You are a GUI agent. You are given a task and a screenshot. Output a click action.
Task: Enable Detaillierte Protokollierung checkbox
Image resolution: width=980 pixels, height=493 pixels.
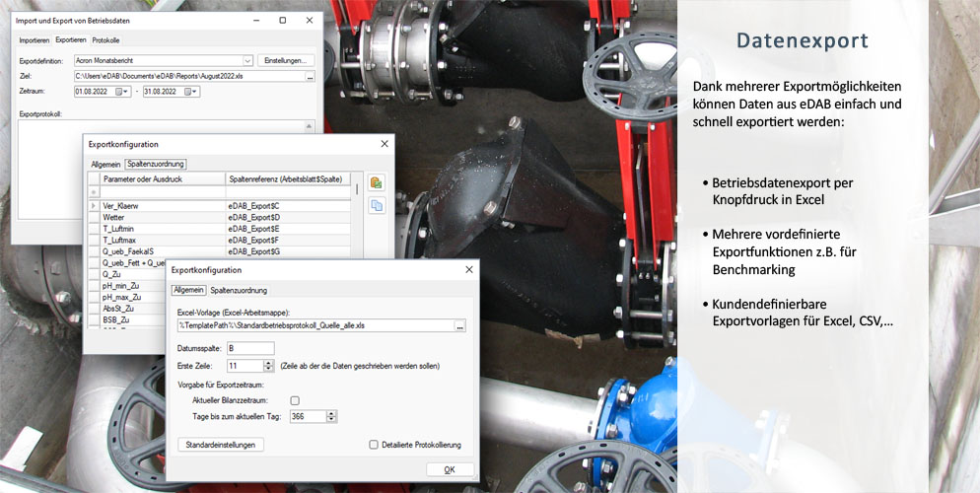[373, 445]
